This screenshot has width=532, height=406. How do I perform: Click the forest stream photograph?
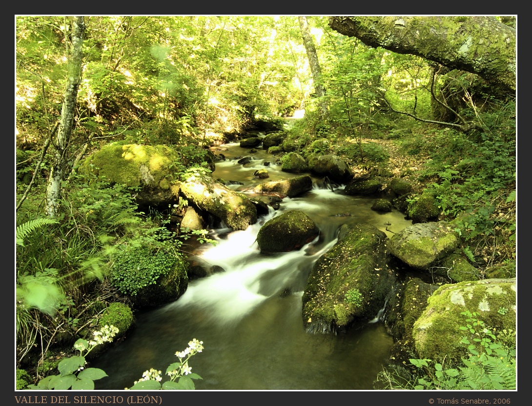[266, 203]
